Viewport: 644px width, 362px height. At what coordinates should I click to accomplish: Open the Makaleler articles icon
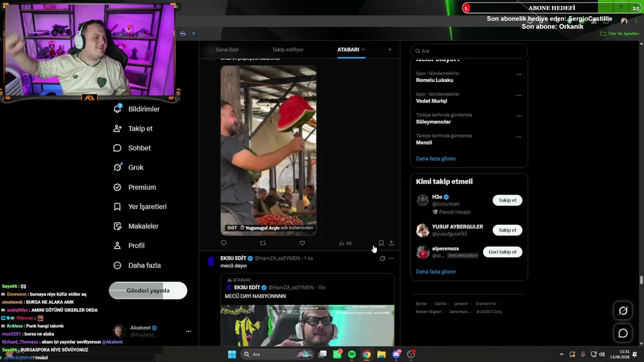click(117, 226)
